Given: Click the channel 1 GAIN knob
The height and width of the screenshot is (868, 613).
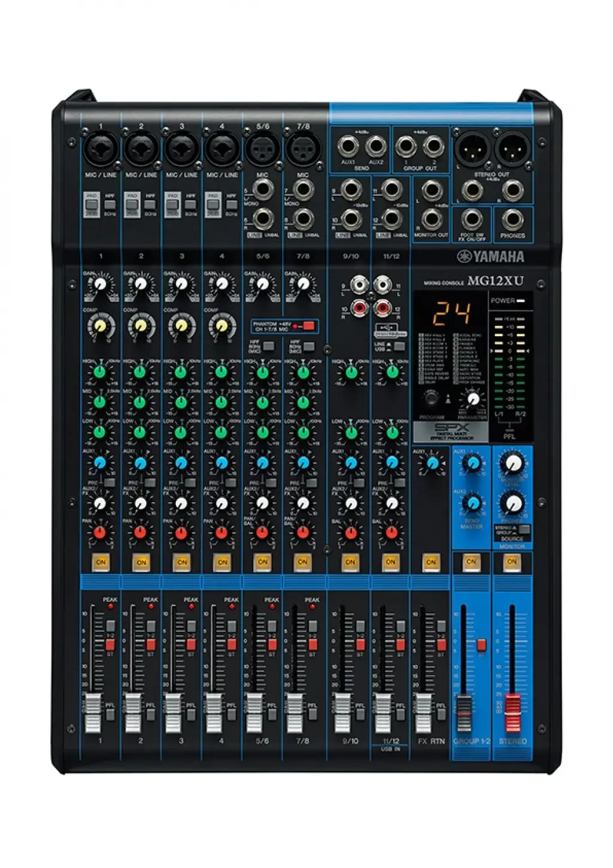Looking at the screenshot, I should [101, 283].
